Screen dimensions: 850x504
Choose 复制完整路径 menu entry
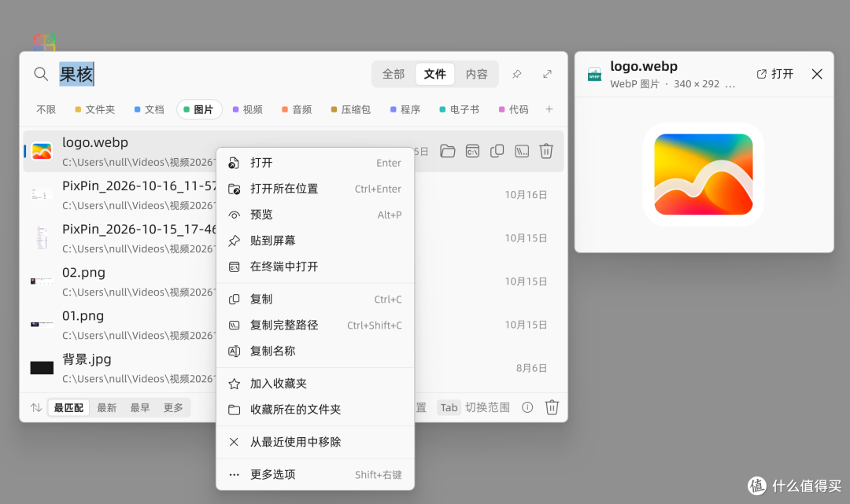click(x=315, y=326)
